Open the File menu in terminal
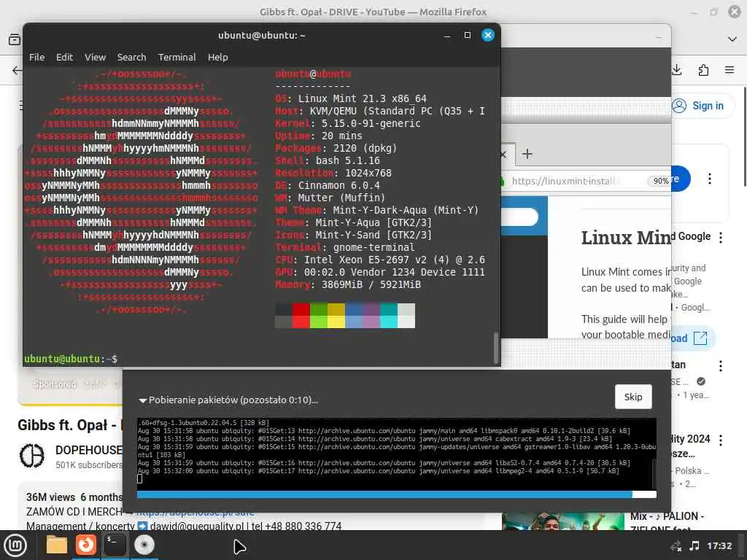 pos(36,57)
